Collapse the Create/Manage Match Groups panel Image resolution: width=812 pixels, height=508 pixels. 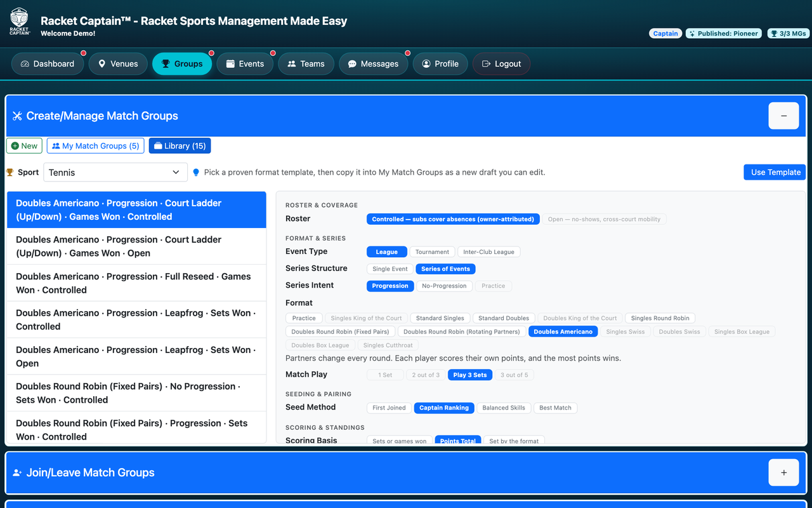point(783,116)
